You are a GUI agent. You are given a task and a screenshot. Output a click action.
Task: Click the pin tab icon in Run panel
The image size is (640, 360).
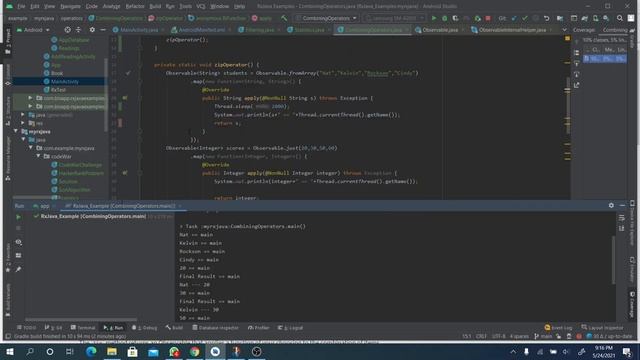(18, 269)
